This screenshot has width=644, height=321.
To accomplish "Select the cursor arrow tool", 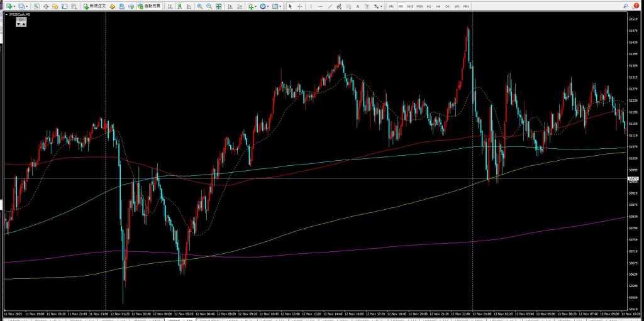I will pyautogui.click(x=290, y=6).
